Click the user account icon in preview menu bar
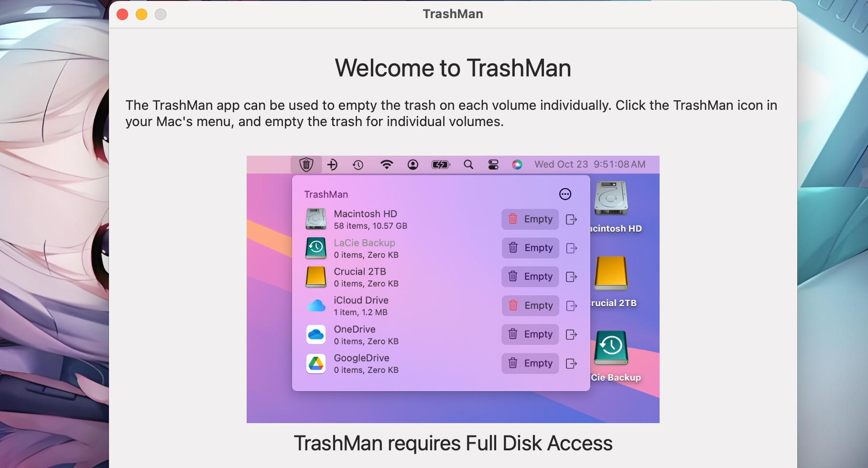The width and height of the screenshot is (868, 468). tap(413, 165)
